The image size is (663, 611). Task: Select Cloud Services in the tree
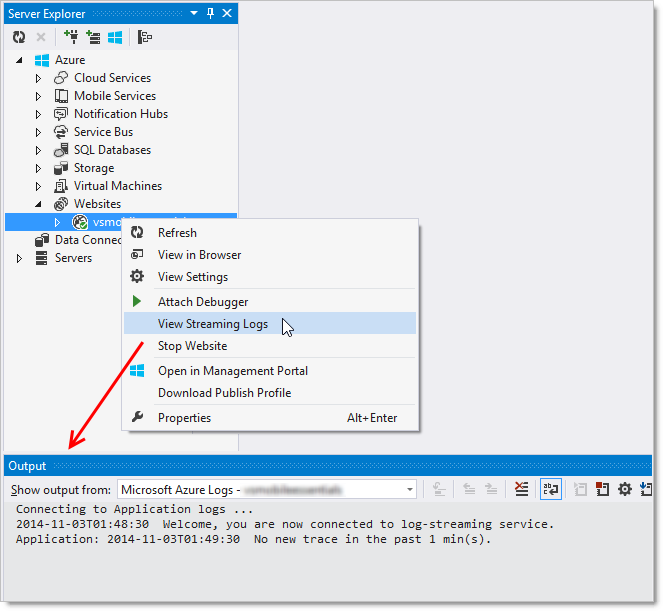(x=112, y=78)
